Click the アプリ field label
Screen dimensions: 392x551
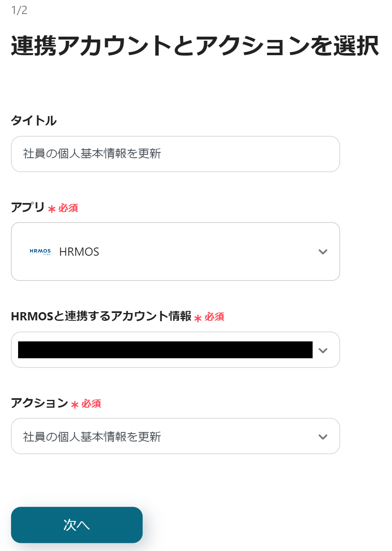[x=28, y=207]
